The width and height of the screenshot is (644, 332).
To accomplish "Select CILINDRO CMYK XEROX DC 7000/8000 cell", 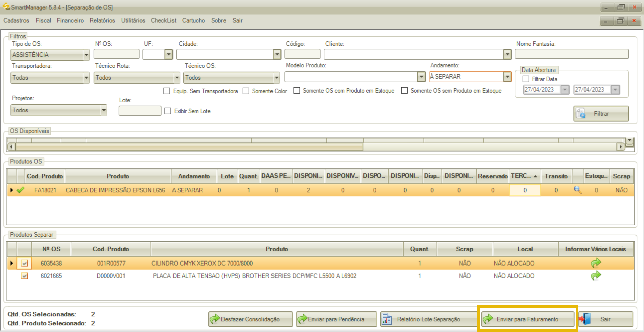I will point(277,263).
